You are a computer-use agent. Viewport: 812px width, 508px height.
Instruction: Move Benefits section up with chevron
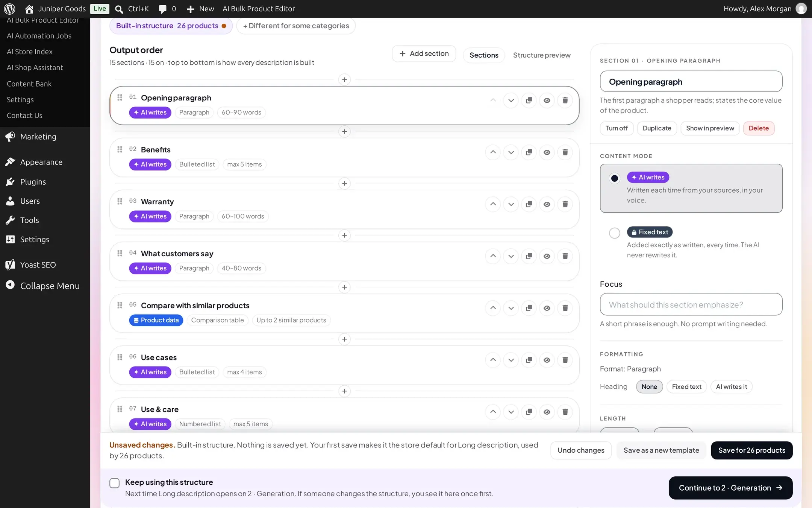493,152
